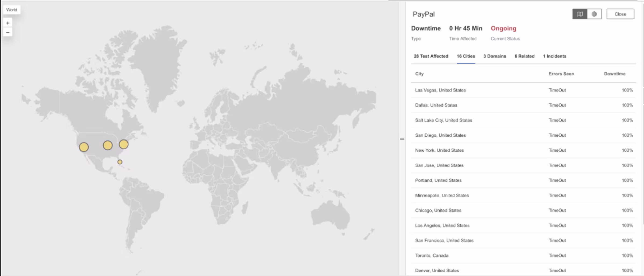Click 100% downtime in Toronto row
This screenshot has width=644, height=276.
pyautogui.click(x=627, y=256)
